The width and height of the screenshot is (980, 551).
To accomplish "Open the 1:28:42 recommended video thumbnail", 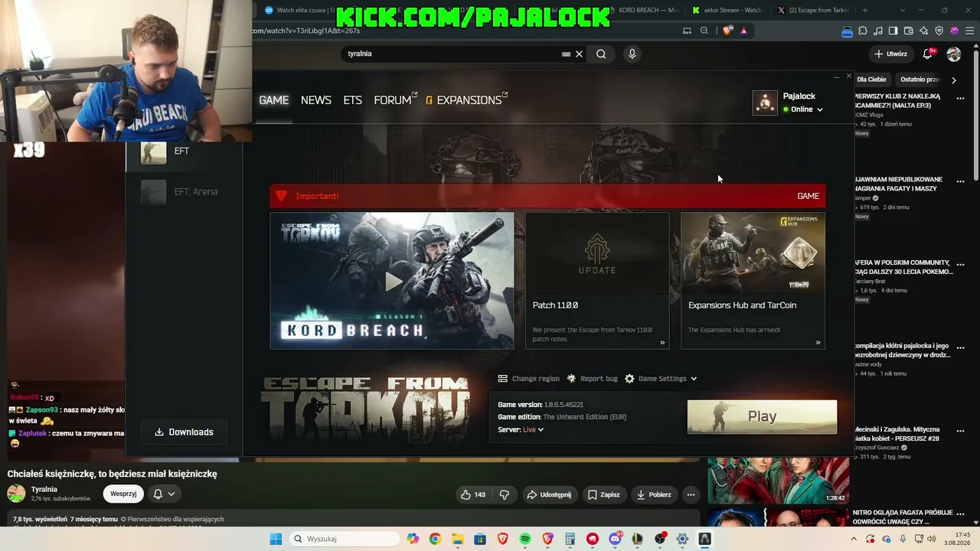I will (x=778, y=481).
